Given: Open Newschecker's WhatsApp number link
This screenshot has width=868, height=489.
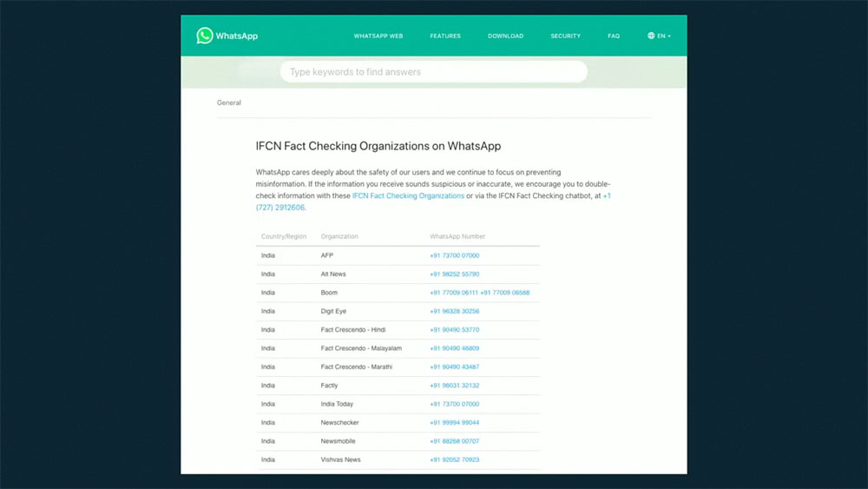Looking at the screenshot, I should [x=454, y=423].
